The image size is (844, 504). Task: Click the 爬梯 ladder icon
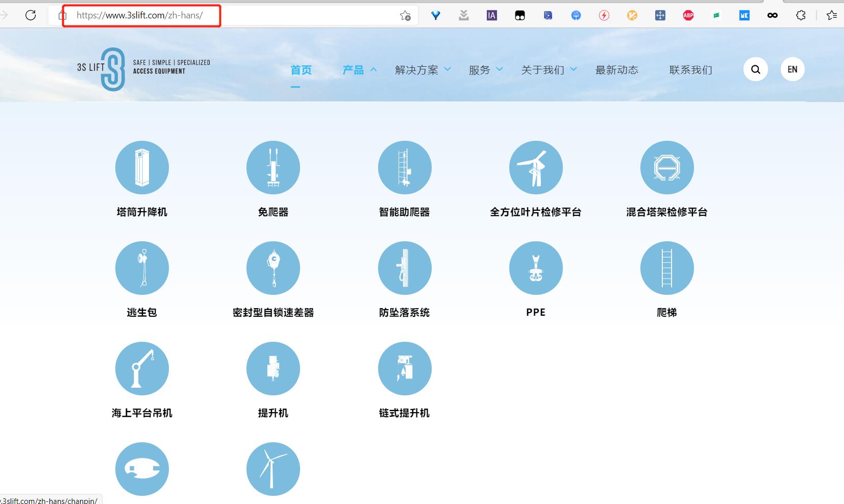click(x=667, y=268)
